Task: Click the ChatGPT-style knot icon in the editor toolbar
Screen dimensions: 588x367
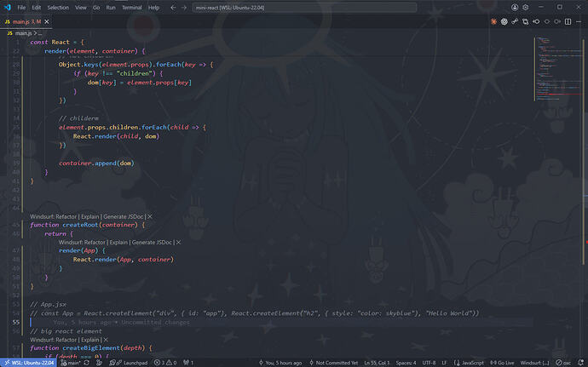Action: point(504,22)
